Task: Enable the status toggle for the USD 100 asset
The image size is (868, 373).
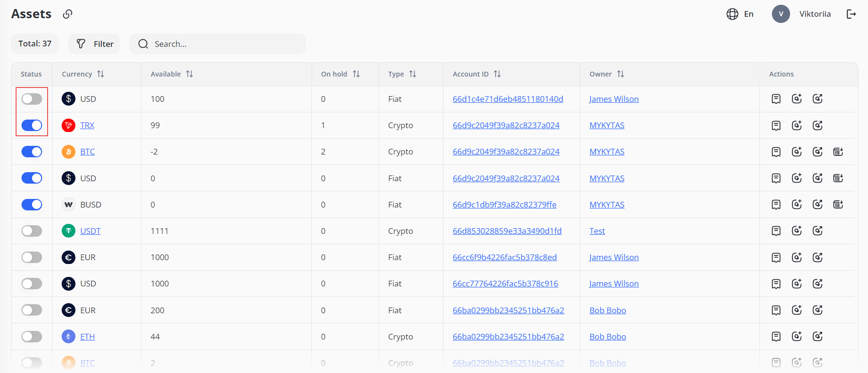Action: (x=32, y=99)
